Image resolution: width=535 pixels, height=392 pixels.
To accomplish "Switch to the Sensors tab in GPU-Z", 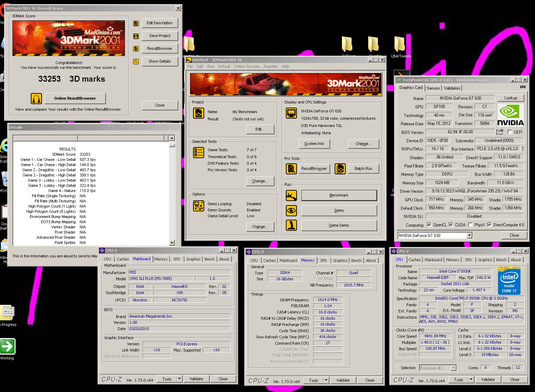I will coord(433,88).
